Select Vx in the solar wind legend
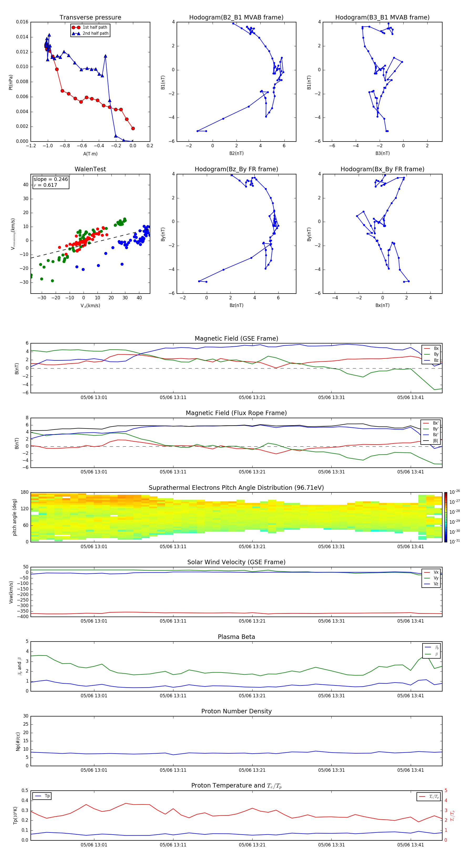The image size is (473, 868). tap(431, 572)
